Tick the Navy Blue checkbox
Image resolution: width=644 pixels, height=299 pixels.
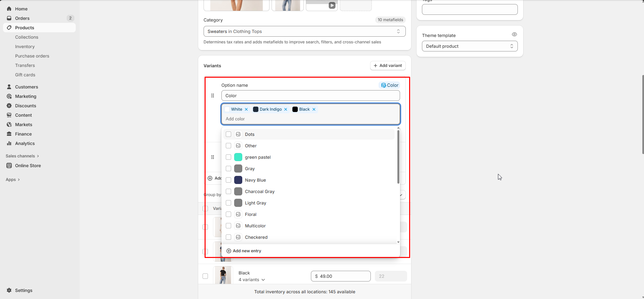point(228,180)
